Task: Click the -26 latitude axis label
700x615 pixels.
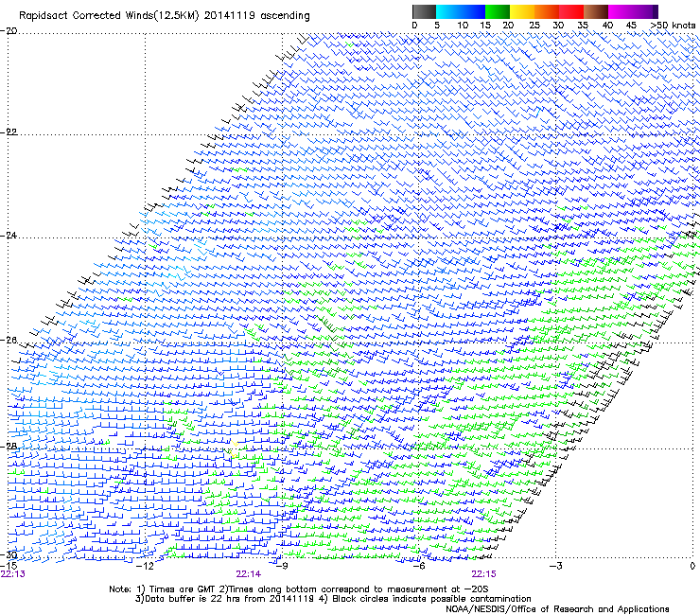Action: (9, 341)
